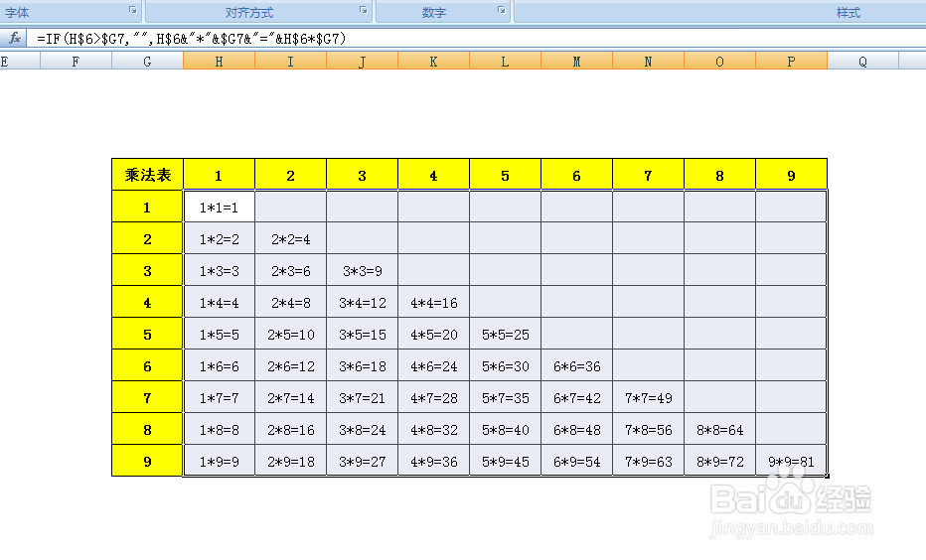
Task: Select the cell showing 2*8=16
Action: tap(290, 430)
